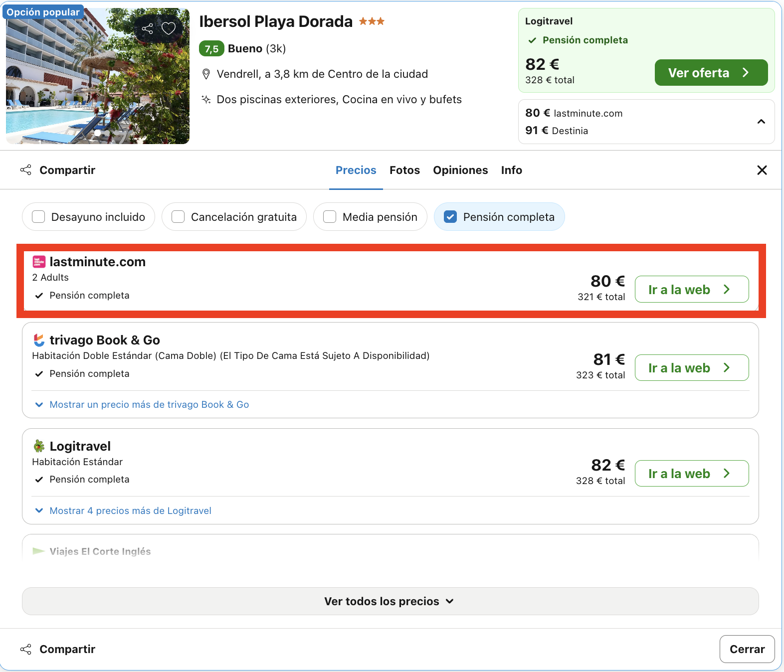
Task: Tick the Media pensión checkbox
Action: (330, 217)
